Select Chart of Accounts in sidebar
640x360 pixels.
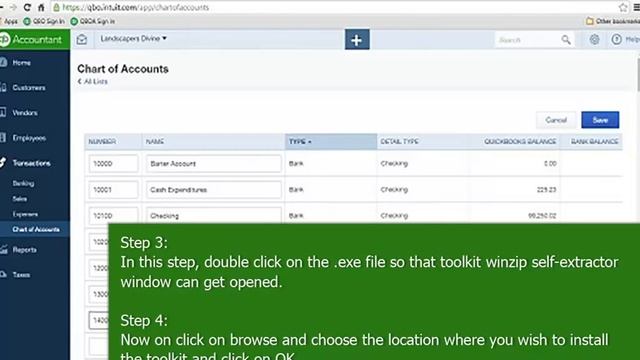pyautogui.click(x=36, y=229)
